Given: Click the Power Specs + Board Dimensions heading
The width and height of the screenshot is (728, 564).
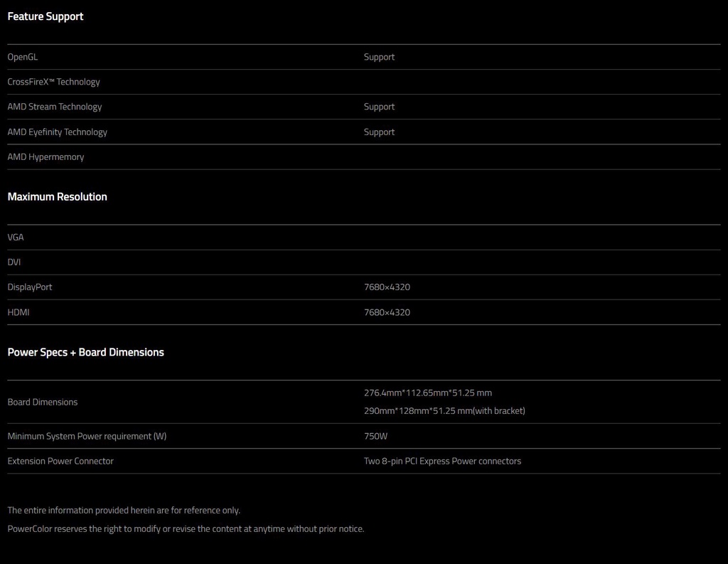Looking at the screenshot, I should click(x=85, y=352).
